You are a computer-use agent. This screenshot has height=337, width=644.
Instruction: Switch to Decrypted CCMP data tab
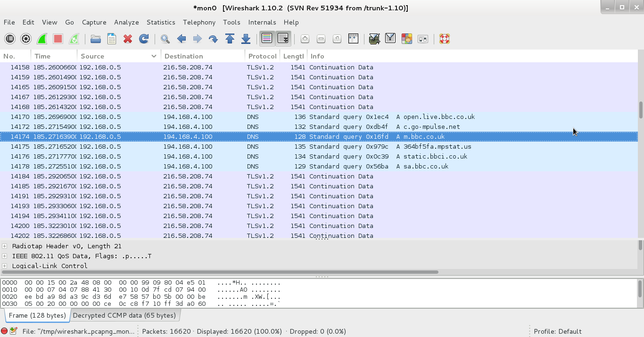pos(124,315)
